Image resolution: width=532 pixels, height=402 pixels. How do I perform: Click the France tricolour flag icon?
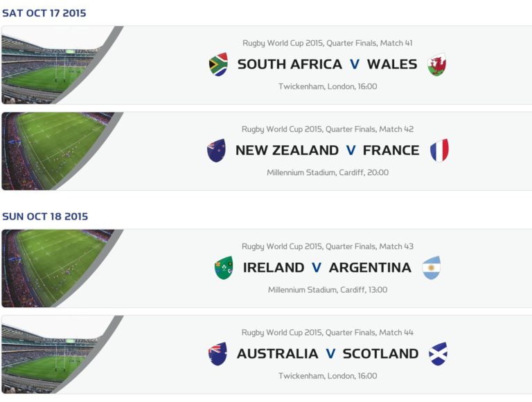[439, 151]
